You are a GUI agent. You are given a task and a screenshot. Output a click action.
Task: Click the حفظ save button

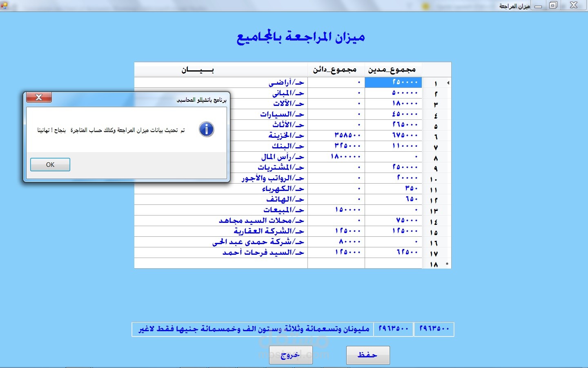(368, 355)
